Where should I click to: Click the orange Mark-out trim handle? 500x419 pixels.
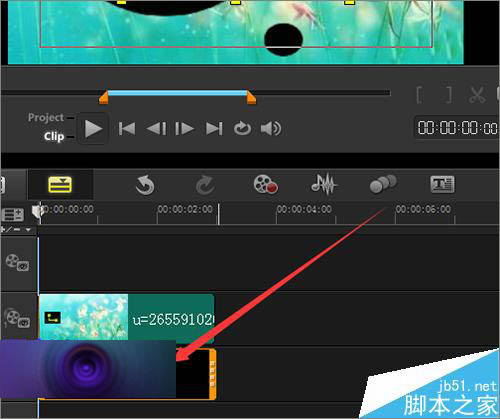pyautogui.click(x=251, y=97)
